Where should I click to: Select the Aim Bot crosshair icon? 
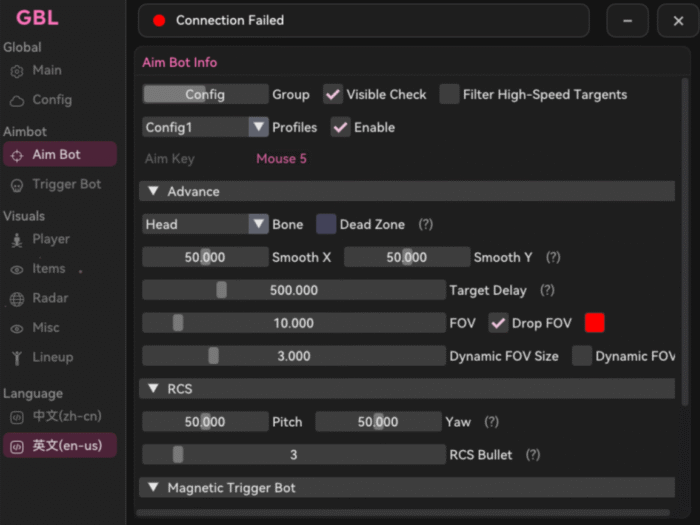pyautogui.click(x=17, y=155)
